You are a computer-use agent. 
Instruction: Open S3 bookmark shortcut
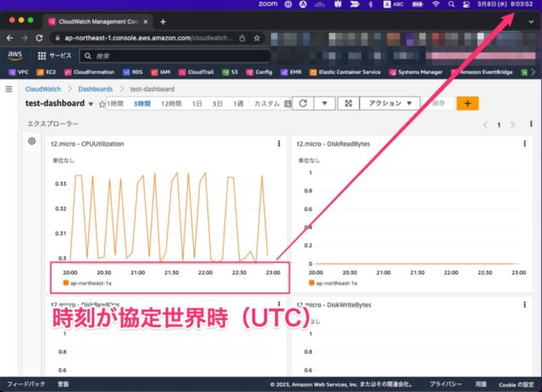(230, 72)
